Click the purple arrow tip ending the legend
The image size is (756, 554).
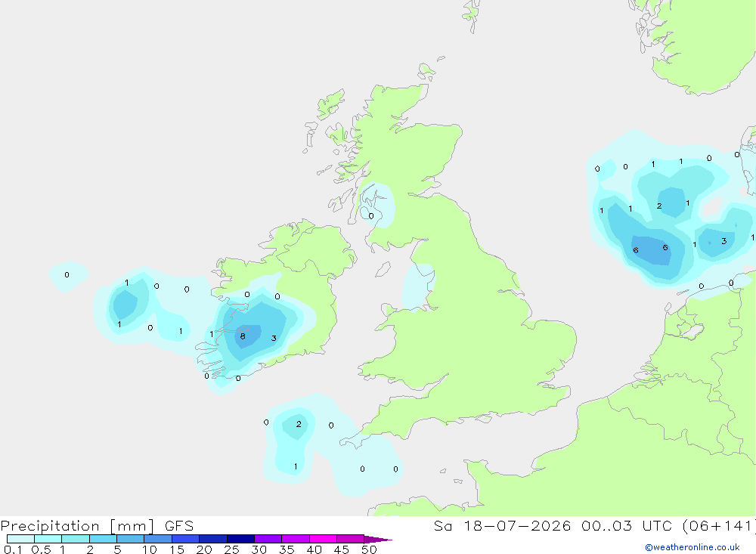pos(377,540)
